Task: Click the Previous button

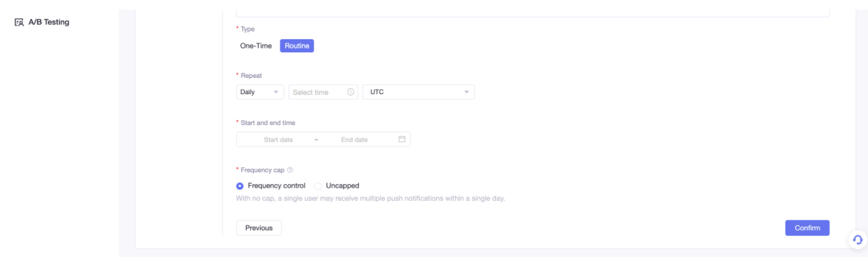Action: (259, 228)
